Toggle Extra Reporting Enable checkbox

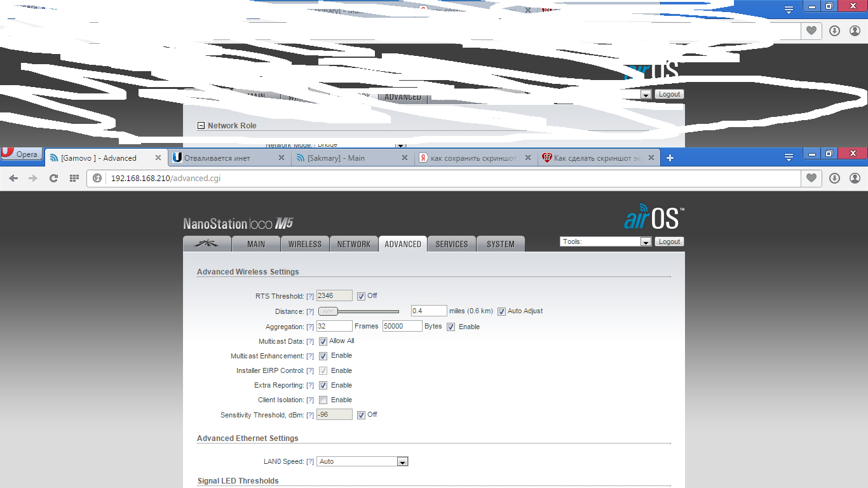(x=323, y=385)
